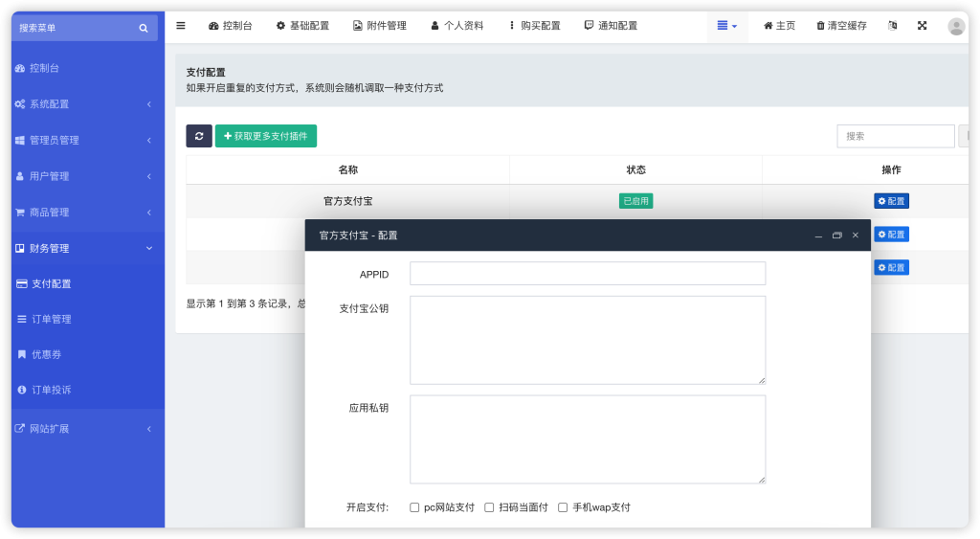Click the 已启用 status badge

tap(635, 201)
